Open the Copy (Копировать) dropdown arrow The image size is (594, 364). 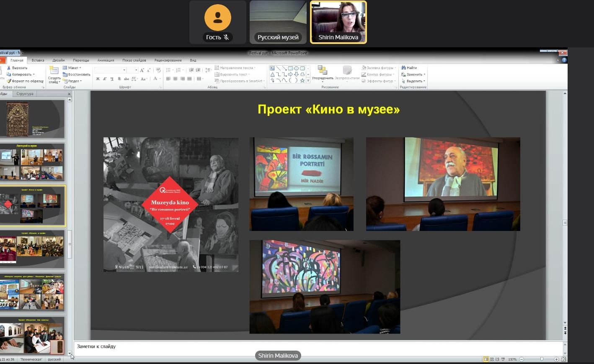click(x=34, y=74)
